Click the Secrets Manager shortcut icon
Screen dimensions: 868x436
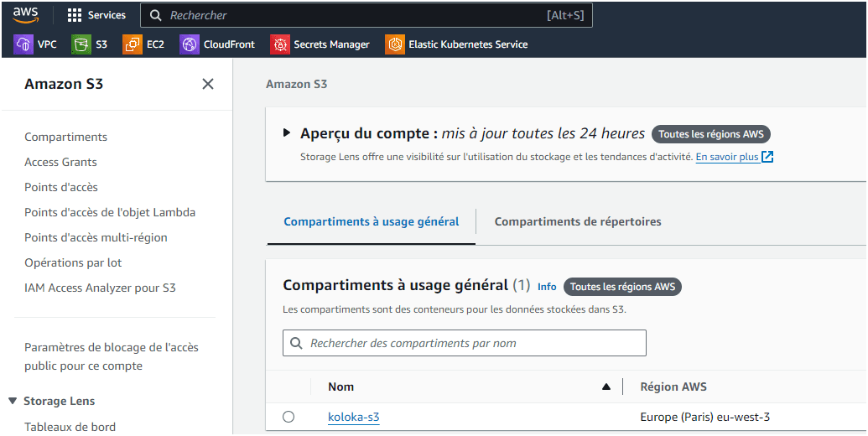(x=280, y=44)
